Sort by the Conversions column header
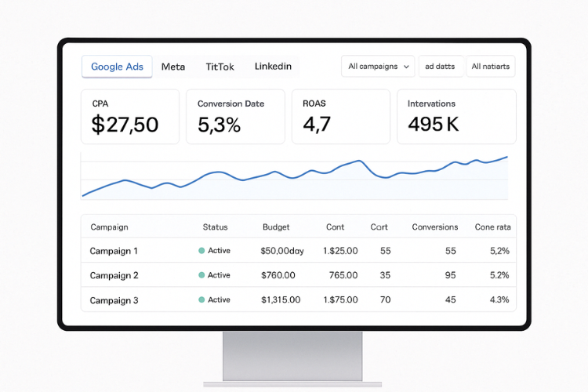The height and width of the screenshot is (392, 588). coord(434,227)
